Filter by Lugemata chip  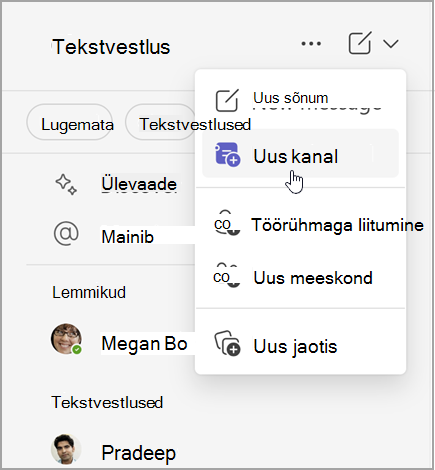click(70, 122)
